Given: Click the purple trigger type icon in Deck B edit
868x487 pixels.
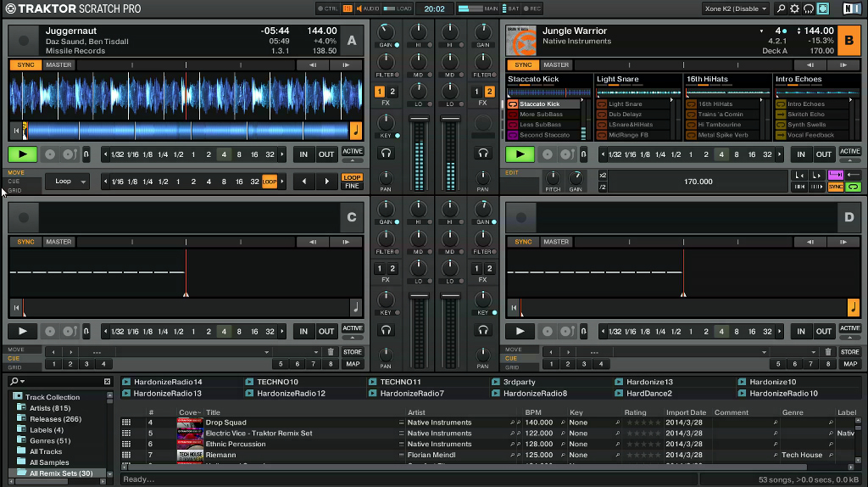Looking at the screenshot, I should [835, 175].
